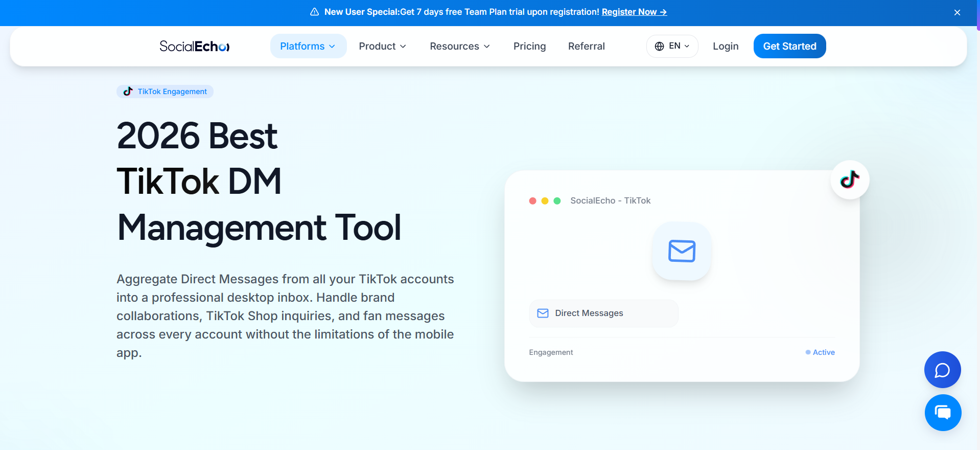The image size is (980, 450).
Task: Click the Engagement label in the card
Action: pos(551,352)
